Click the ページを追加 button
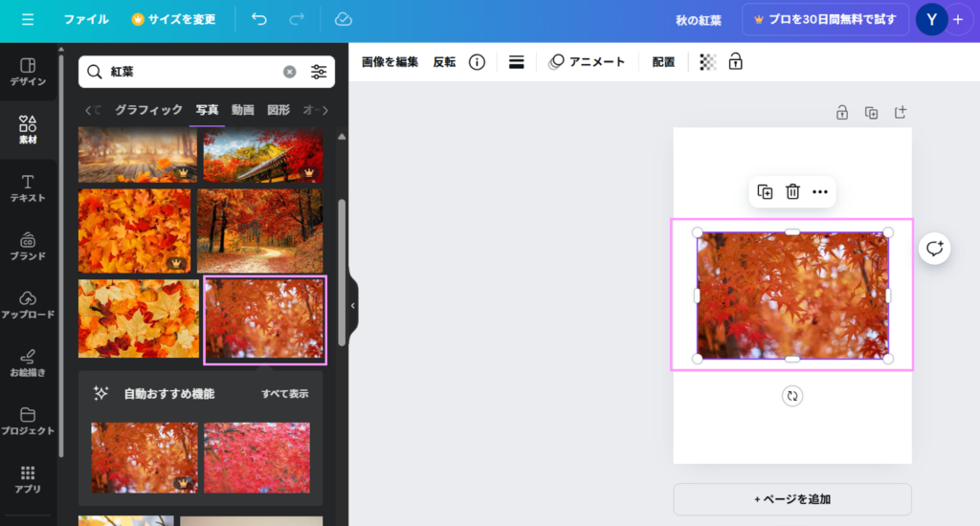Image resolution: width=980 pixels, height=526 pixels. tap(791, 499)
